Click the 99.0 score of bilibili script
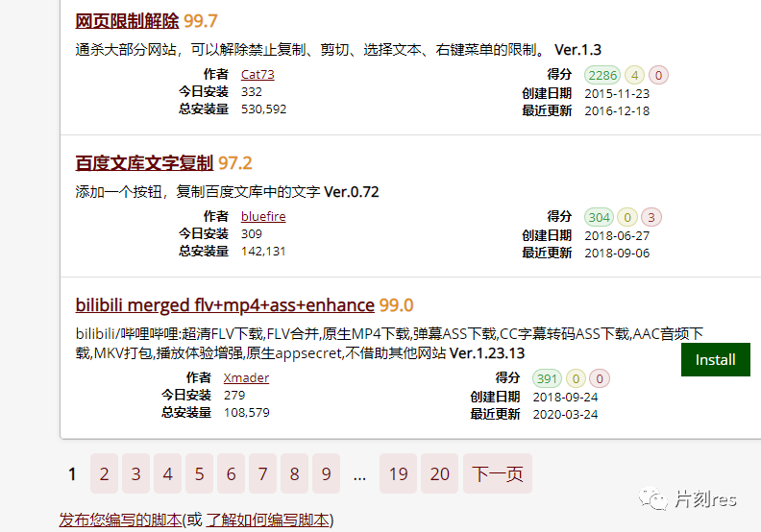The height and width of the screenshot is (532, 761). click(397, 305)
